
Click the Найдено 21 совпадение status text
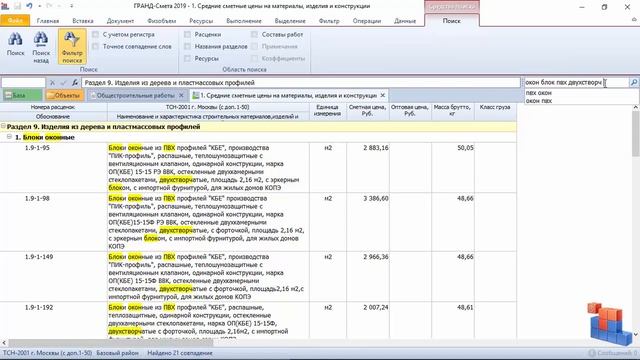[x=180, y=353]
